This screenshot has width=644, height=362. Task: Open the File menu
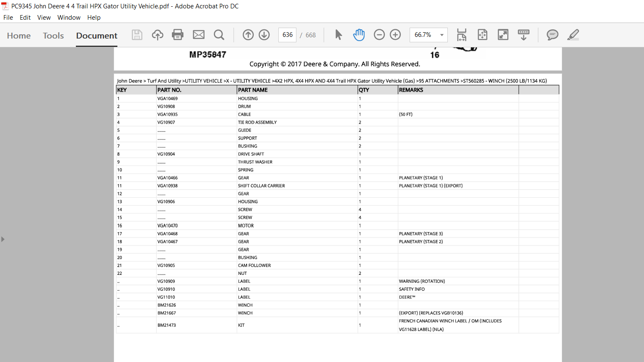(8, 18)
